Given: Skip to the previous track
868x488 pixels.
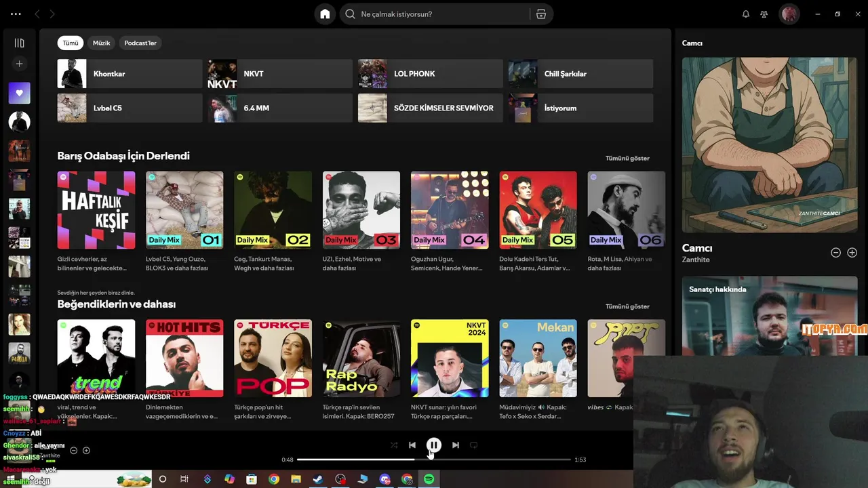Looking at the screenshot, I should coord(412,445).
